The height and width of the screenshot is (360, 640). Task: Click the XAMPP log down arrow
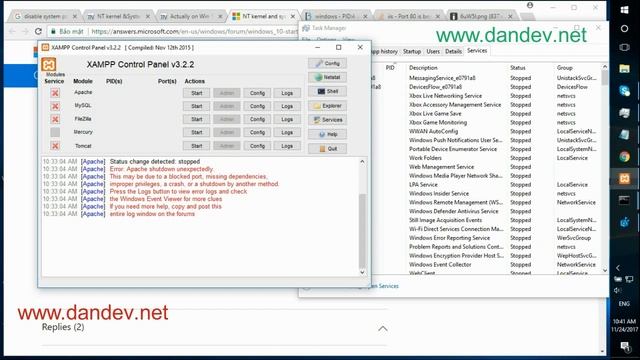coord(362,272)
